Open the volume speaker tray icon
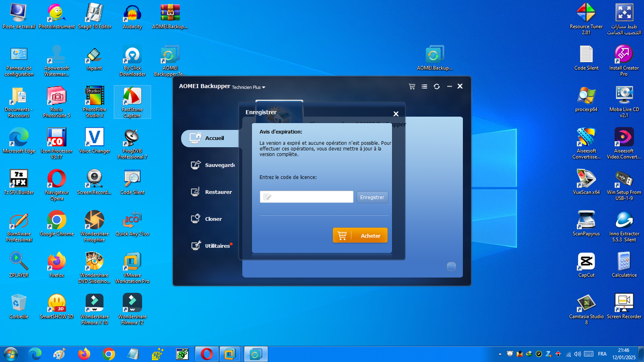This screenshot has width=644, height=362. (577, 354)
